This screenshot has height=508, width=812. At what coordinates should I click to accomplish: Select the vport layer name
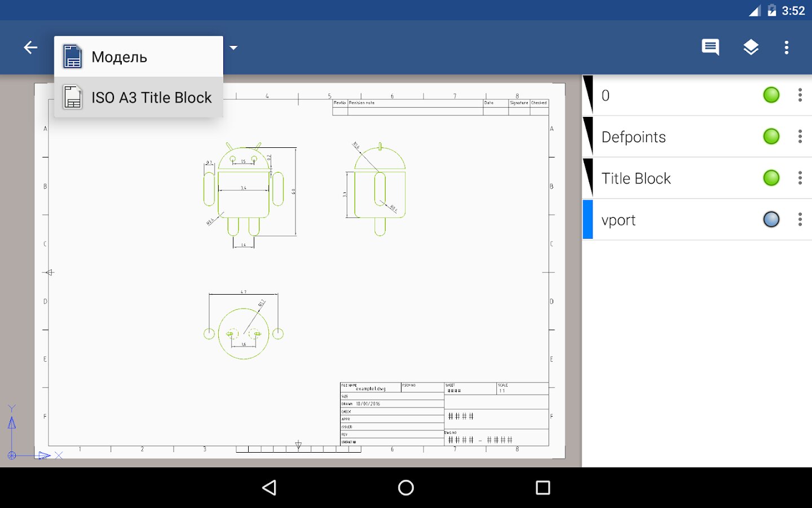tap(619, 220)
